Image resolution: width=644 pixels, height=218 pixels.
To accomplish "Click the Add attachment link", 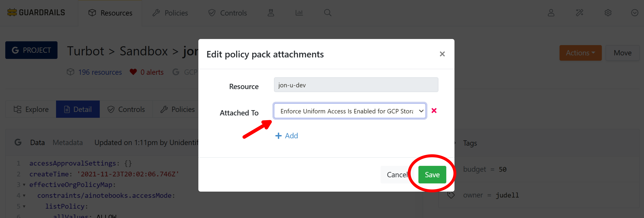I will [286, 136].
